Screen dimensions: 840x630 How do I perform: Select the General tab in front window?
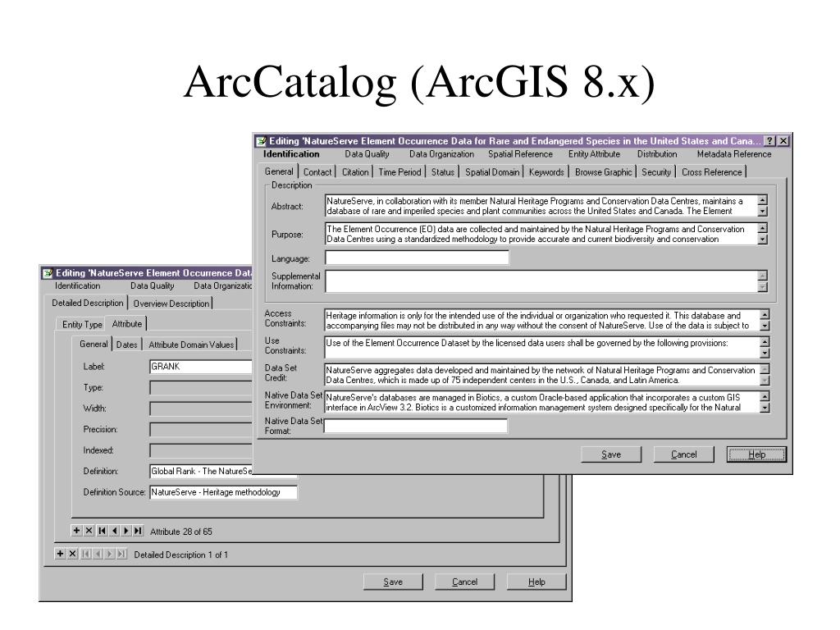pyautogui.click(x=279, y=171)
